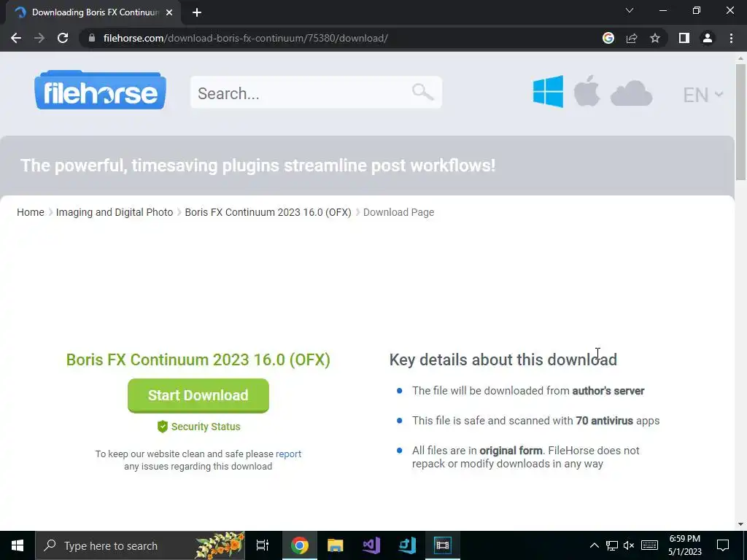
Task: Click the Download Page breadcrumb text
Action: coord(399,212)
